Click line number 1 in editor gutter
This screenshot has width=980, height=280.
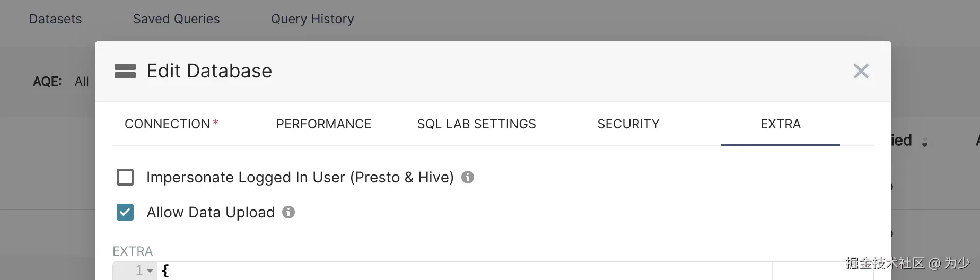[139, 271]
